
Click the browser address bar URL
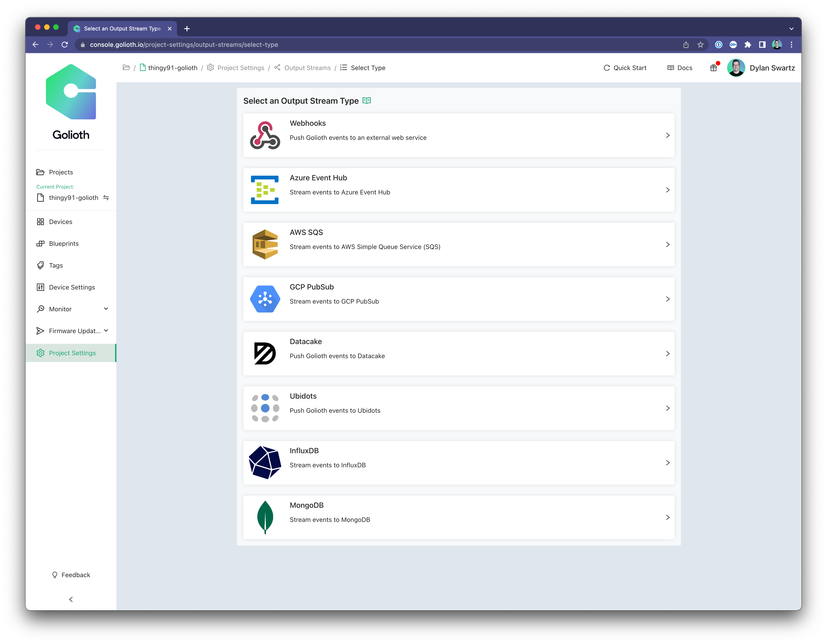[184, 45]
